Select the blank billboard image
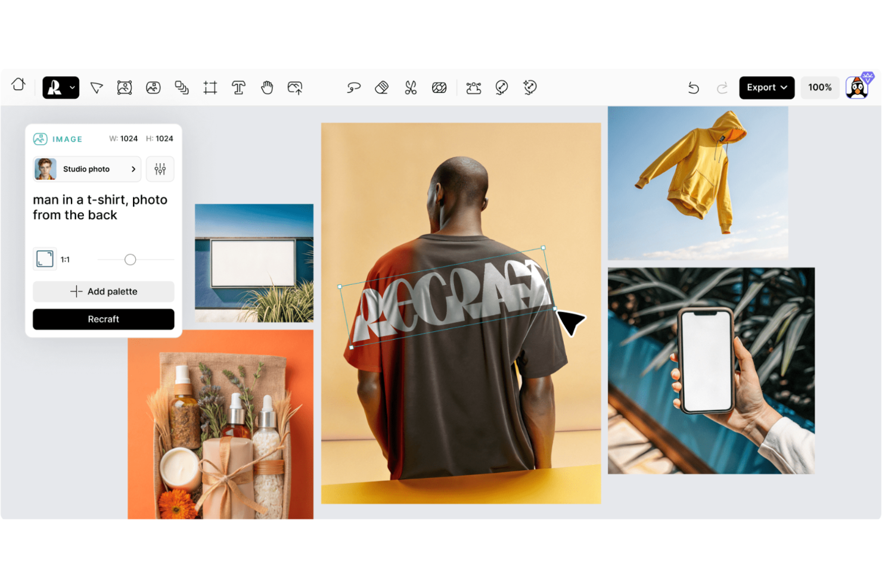Viewport: 882px width, 588px height. click(x=254, y=263)
